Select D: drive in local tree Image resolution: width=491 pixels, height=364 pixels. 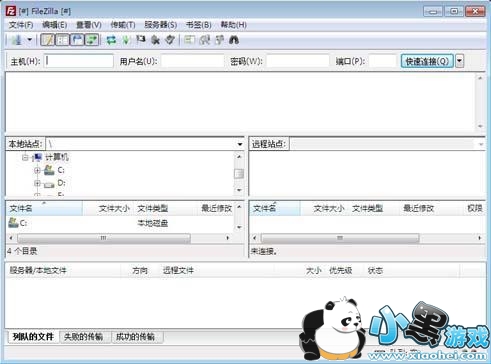coord(61,183)
